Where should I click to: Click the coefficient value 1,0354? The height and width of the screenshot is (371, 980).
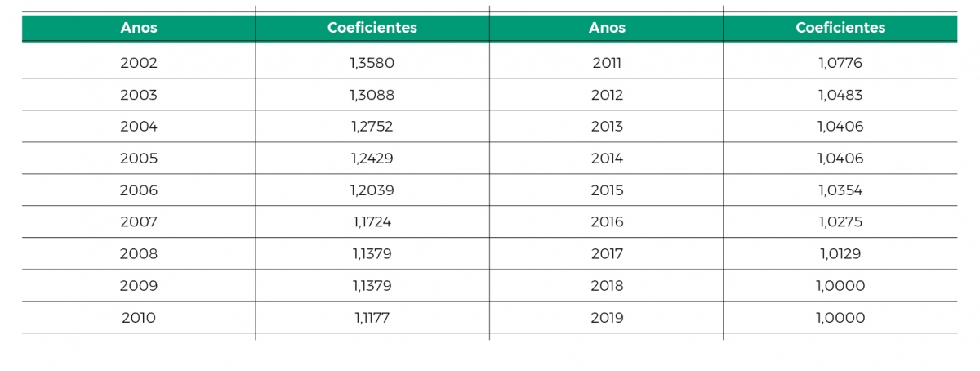point(840,190)
